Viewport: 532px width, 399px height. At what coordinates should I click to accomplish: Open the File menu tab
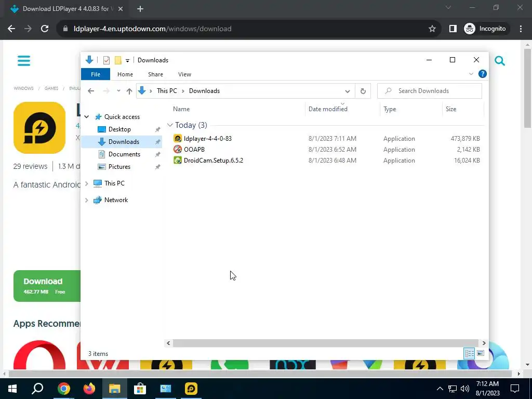click(96, 74)
